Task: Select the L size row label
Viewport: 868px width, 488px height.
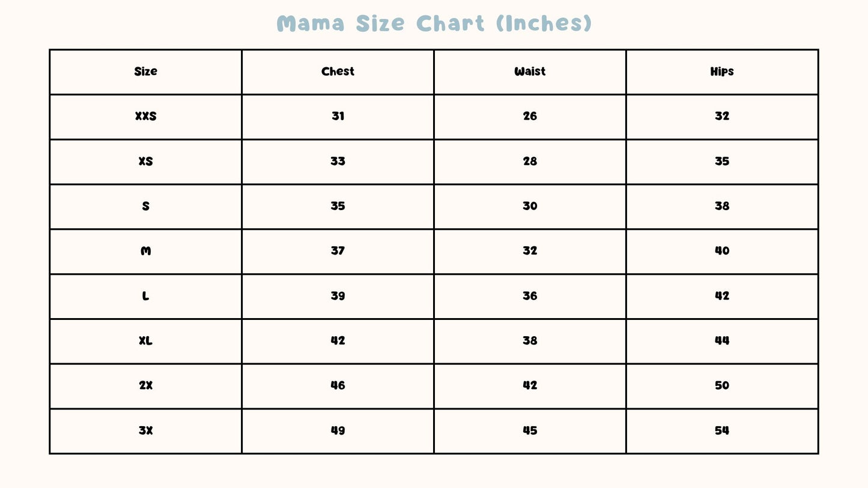Action: pos(145,296)
